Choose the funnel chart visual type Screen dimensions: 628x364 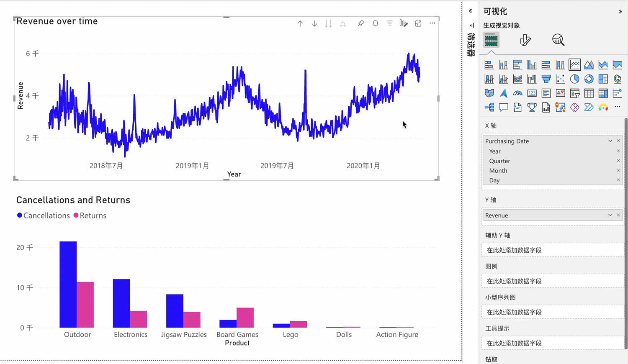(x=546, y=79)
